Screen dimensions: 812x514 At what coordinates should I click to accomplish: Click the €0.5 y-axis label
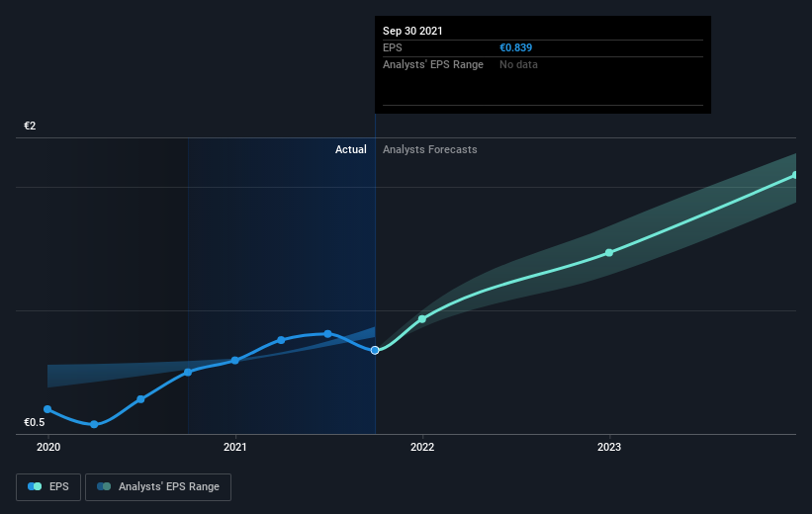click(35, 422)
